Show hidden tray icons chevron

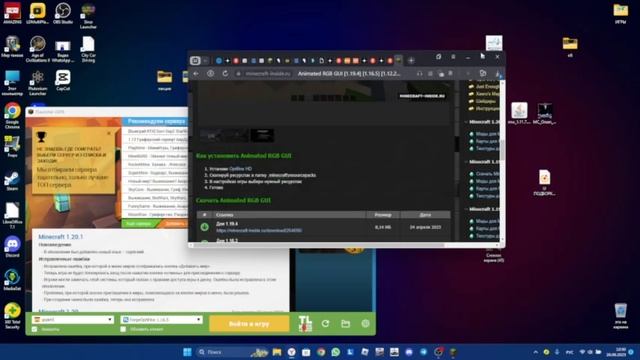pyautogui.click(x=536, y=352)
